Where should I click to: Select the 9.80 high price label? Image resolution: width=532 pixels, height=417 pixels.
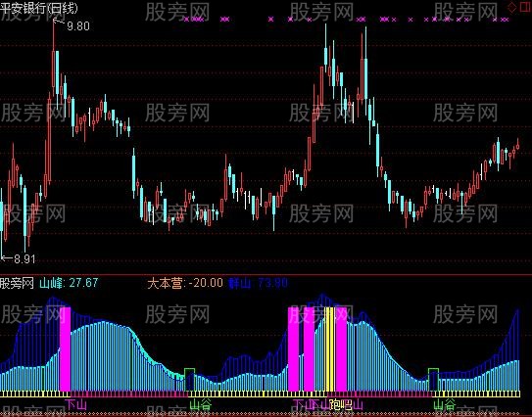78,26
